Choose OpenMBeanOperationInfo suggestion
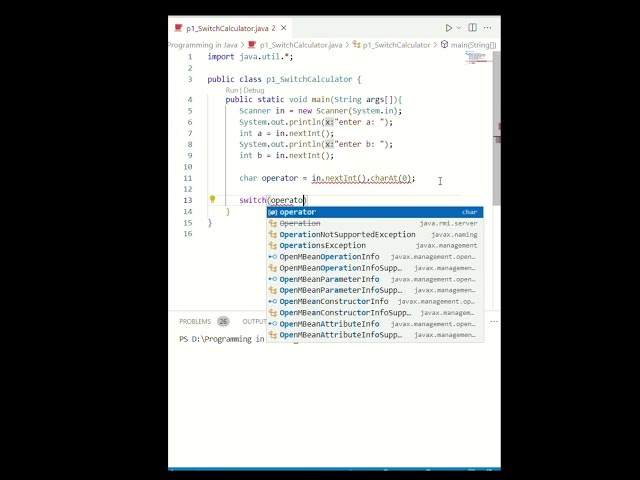Screen dimensions: 640x480 coord(375,257)
